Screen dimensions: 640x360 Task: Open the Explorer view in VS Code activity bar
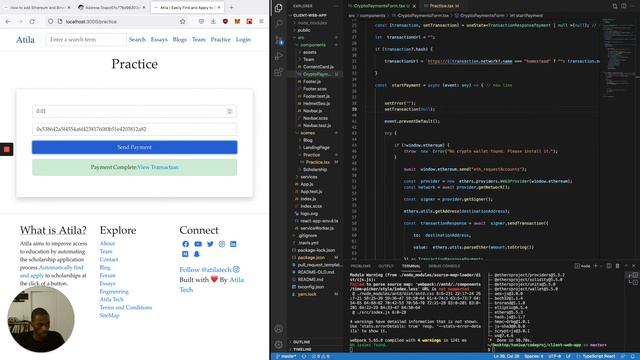pos(279,8)
